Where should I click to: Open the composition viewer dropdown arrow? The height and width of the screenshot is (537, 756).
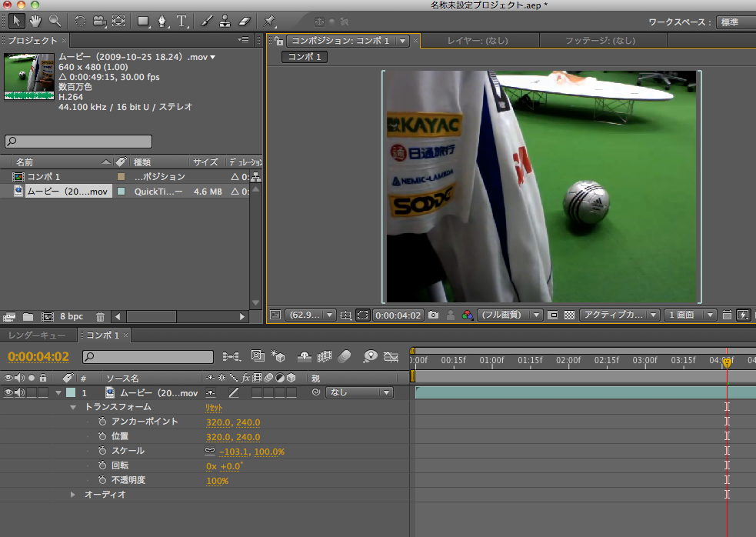coord(402,41)
